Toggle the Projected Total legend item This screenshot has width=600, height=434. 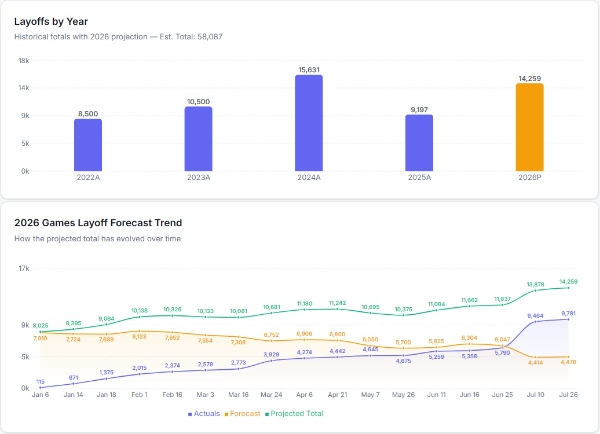point(294,413)
